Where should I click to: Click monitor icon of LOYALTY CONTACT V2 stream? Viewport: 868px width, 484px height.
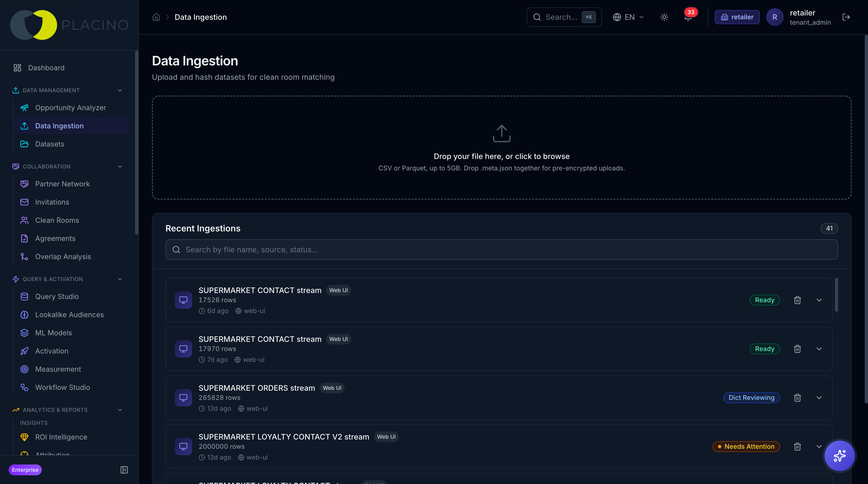[x=183, y=447]
